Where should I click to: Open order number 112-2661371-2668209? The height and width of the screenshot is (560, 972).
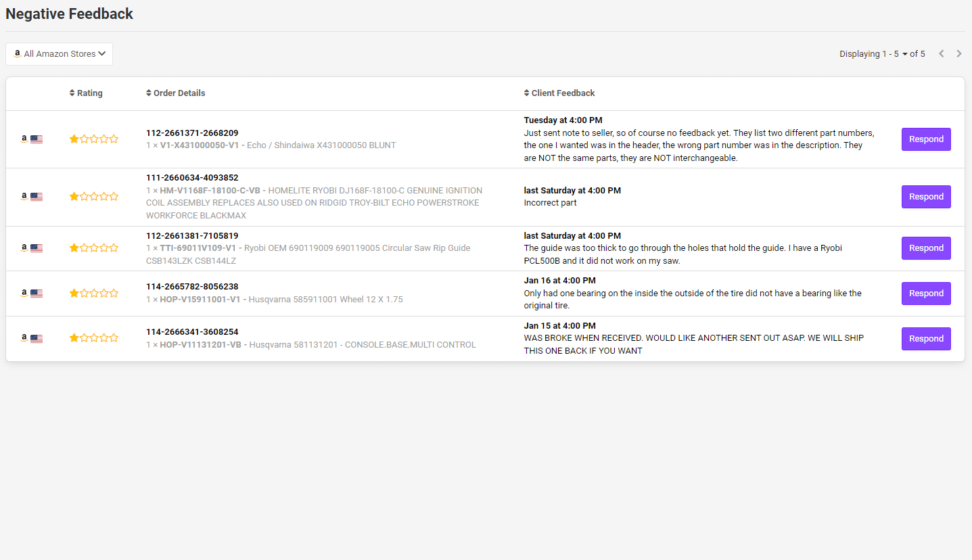(x=192, y=133)
